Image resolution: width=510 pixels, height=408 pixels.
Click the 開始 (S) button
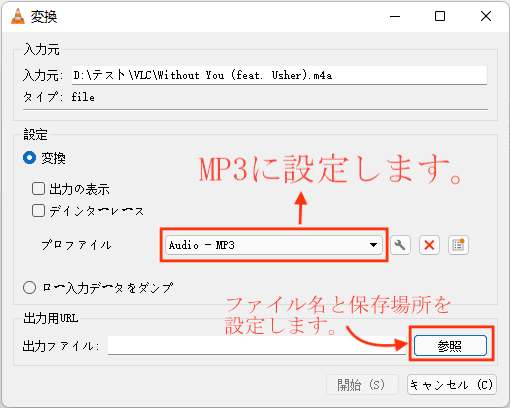(x=362, y=385)
